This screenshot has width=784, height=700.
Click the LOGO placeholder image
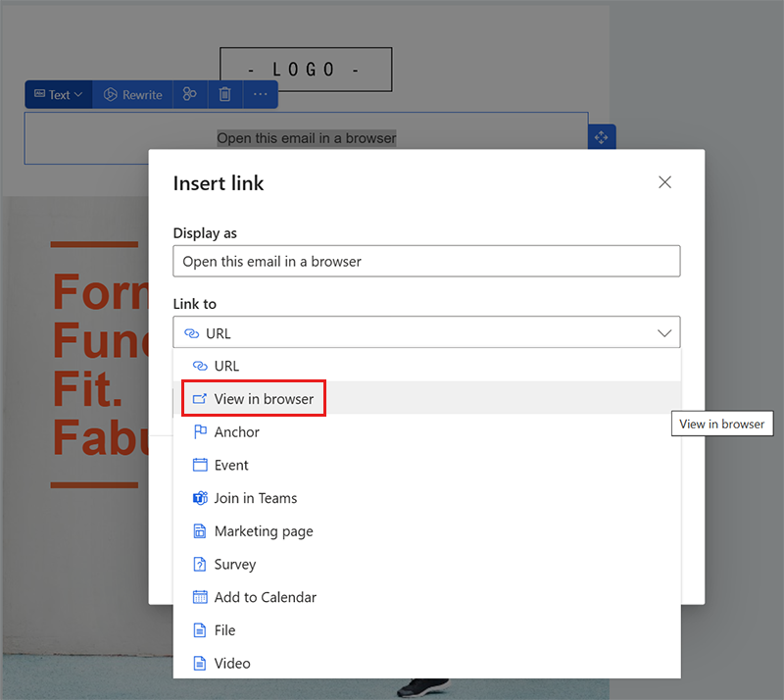[x=306, y=69]
